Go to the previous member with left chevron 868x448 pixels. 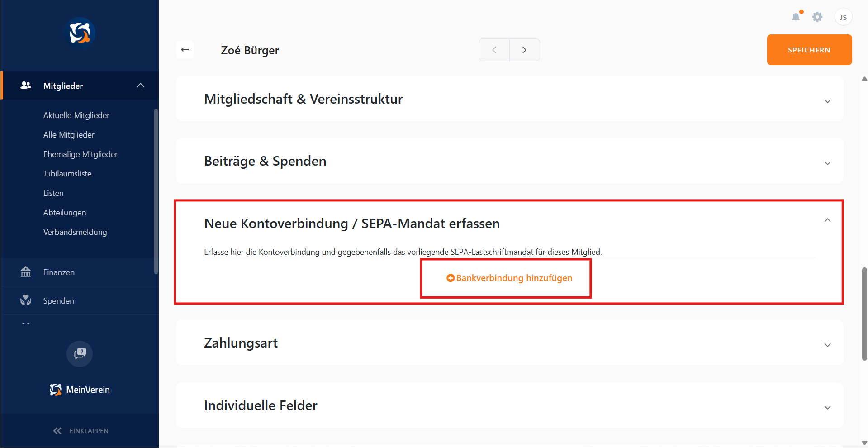pos(494,50)
